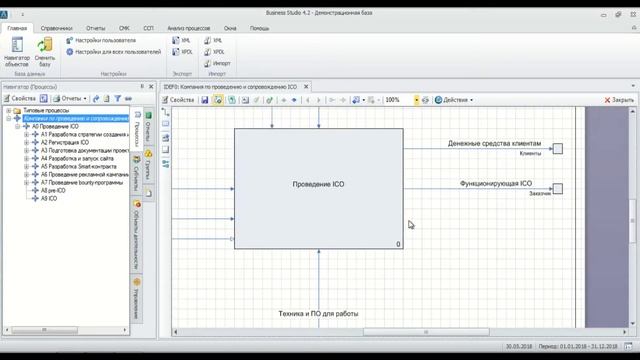Expand the A4 Разработка и запуск сайта node
Image resolution: width=640 pixels, height=360 pixels.
pyautogui.click(x=26, y=158)
